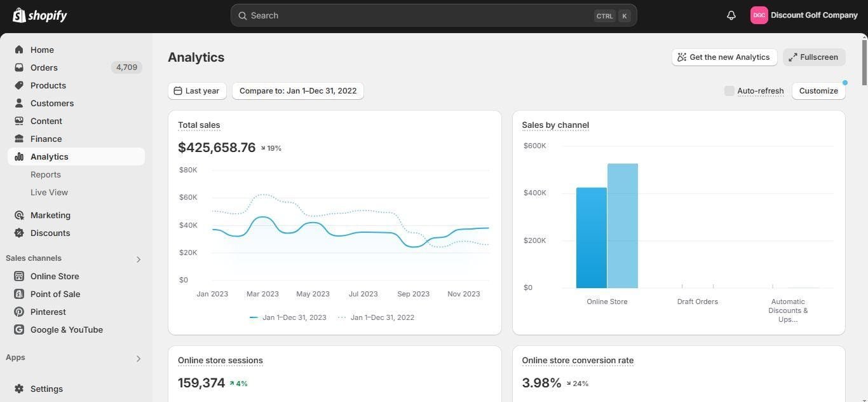Go to Live View submenu item
The image size is (868, 402).
pyautogui.click(x=49, y=192)
